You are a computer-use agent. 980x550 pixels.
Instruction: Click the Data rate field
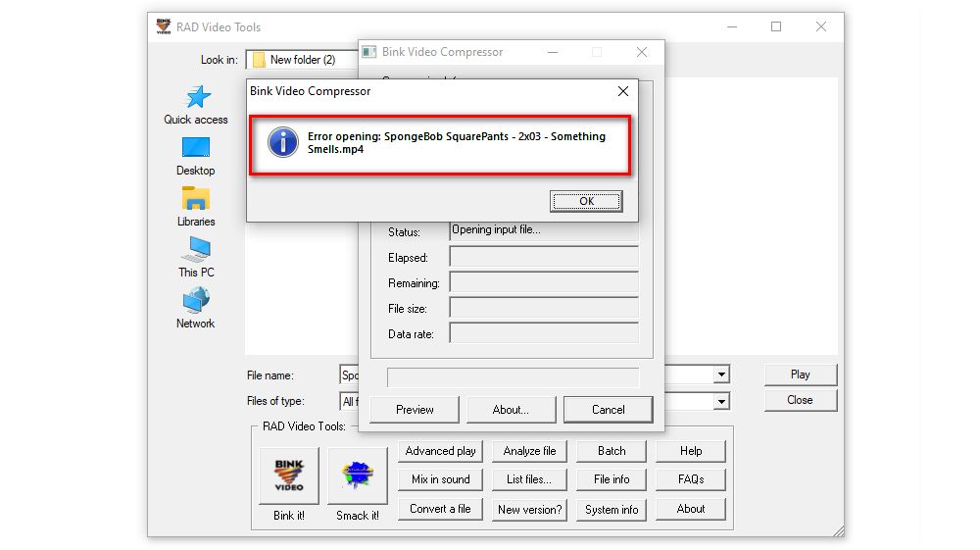pyautogui.click(x=544, y=333)
